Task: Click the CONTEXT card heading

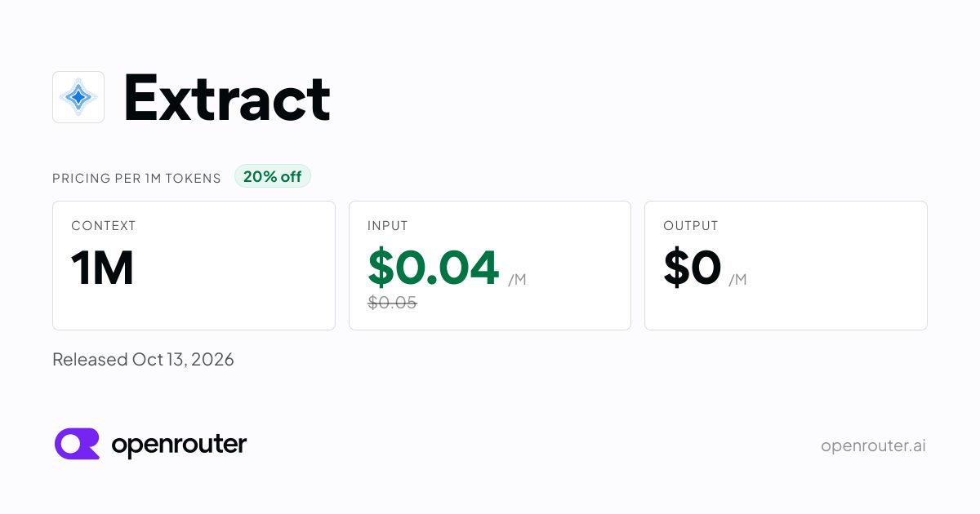Action: pyautogui.click(x=104, y=226)
